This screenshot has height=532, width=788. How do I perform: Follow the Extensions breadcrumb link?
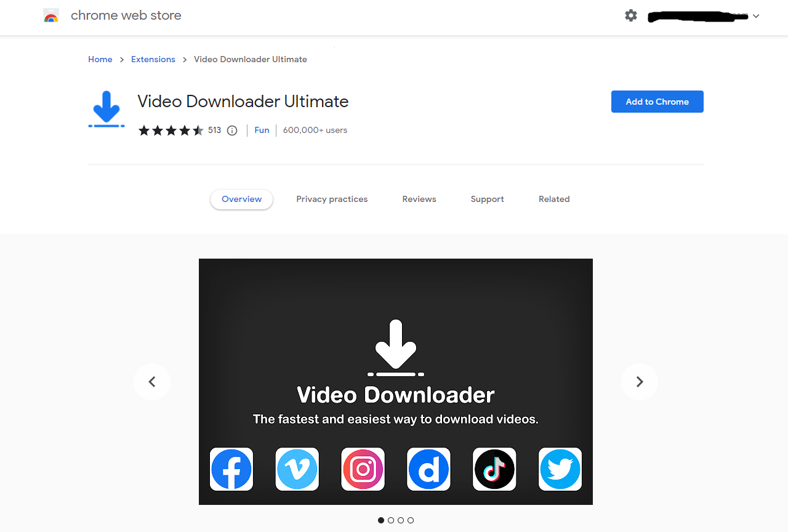[153, 59]
